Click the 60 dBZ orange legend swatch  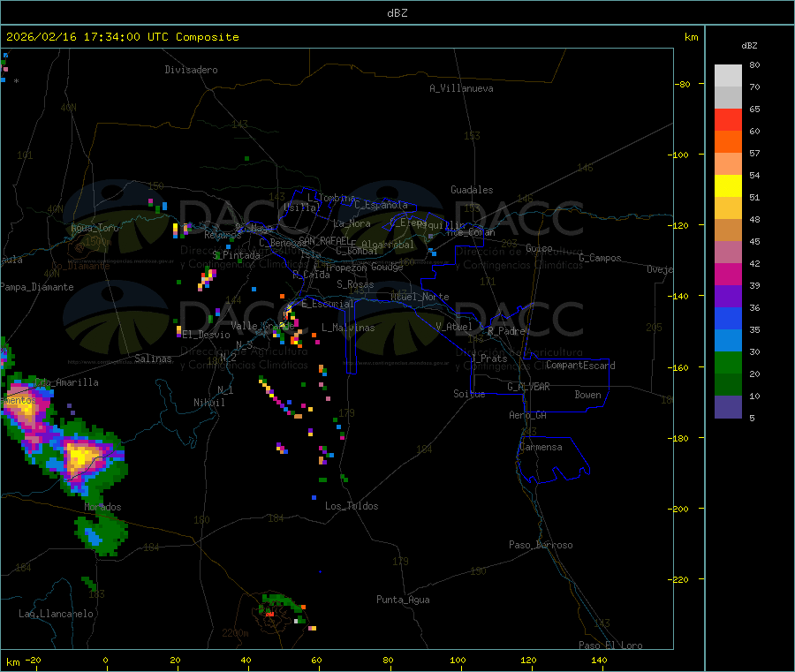(728, 142)
